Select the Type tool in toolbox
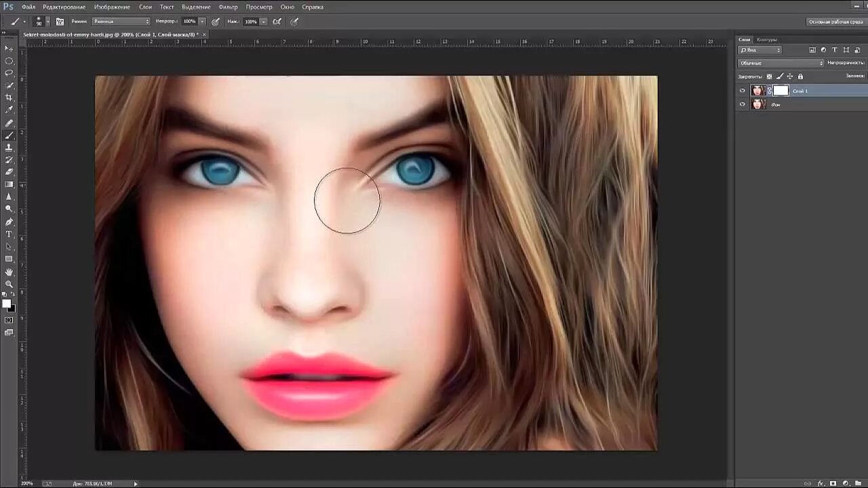This screenshot has width=868, height=488. point(9,234)
